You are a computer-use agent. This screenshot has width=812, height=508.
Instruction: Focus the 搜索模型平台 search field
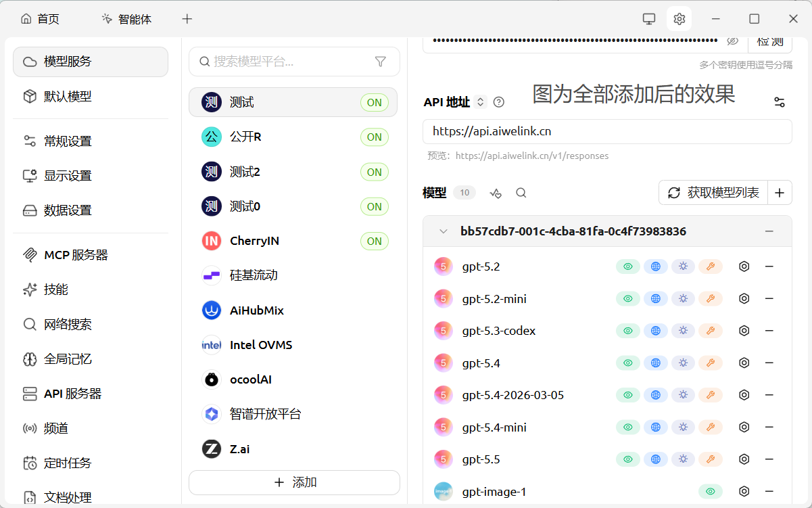[x=294, y=62]
